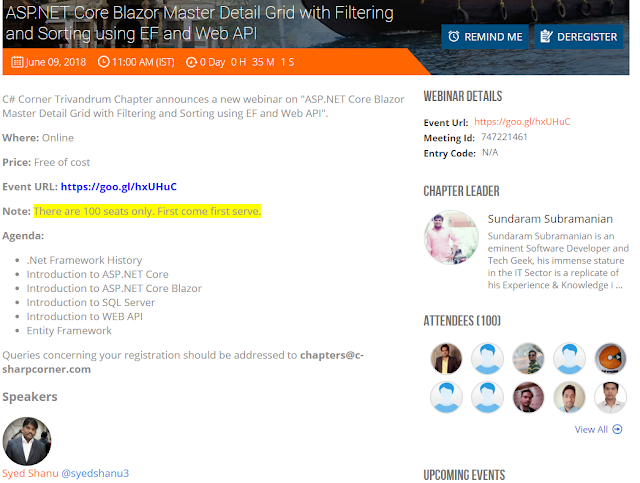
Task: Click speaker Syed Shanu's photo
Action: (27, 441)
